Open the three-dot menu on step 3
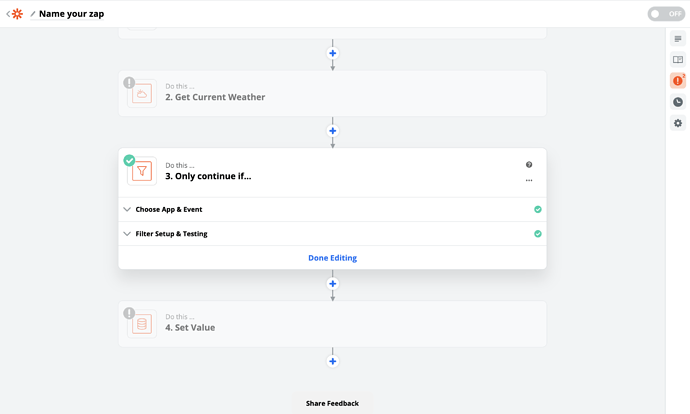 coord(529,180)
